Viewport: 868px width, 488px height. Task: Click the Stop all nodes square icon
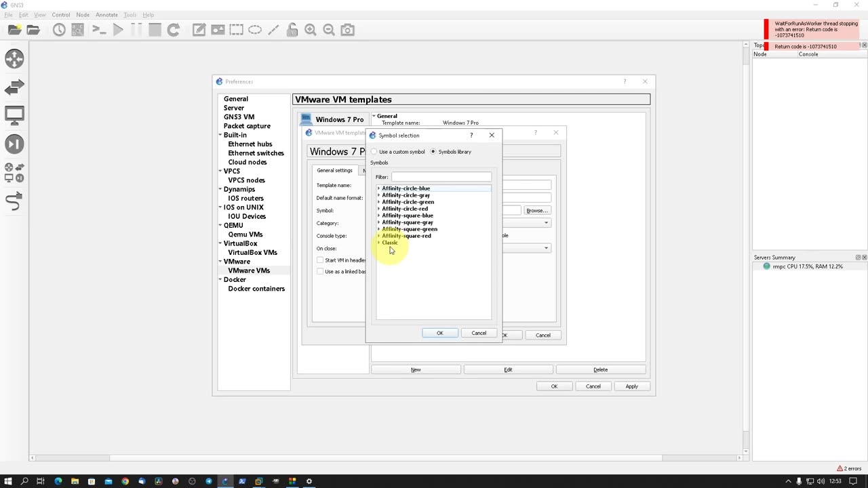[155, 30]
